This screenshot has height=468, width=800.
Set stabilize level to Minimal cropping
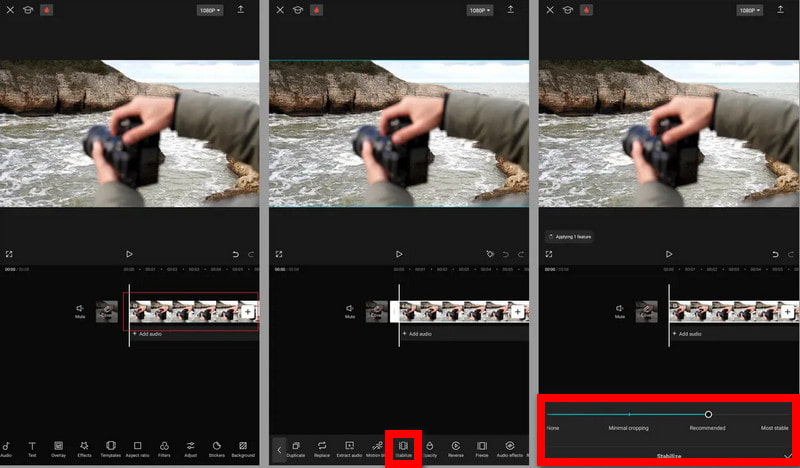pyautogui.click(x=629, y=428)
